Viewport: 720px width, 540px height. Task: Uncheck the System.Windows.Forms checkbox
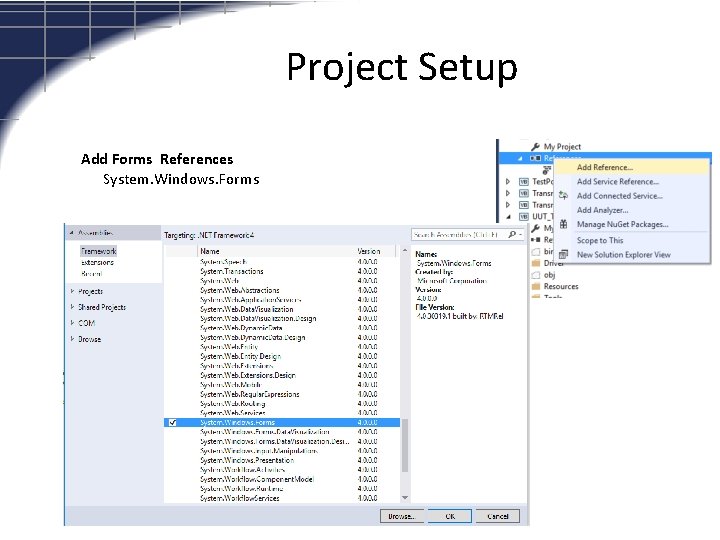(173, 422)
